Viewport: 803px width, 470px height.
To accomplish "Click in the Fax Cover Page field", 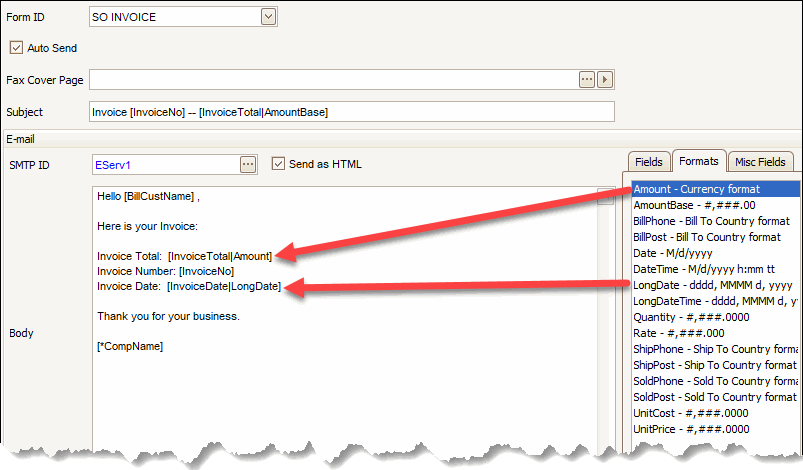I will click(x=330, y=80).
